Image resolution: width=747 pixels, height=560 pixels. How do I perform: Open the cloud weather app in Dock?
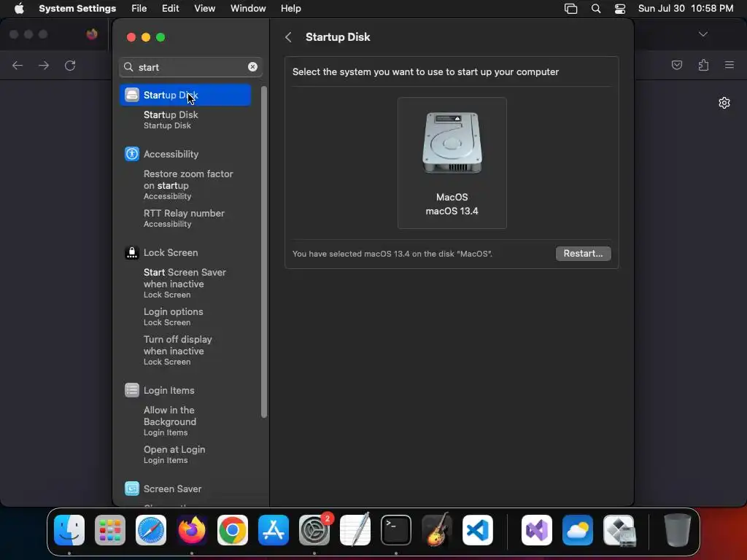[x=578, y=530]
